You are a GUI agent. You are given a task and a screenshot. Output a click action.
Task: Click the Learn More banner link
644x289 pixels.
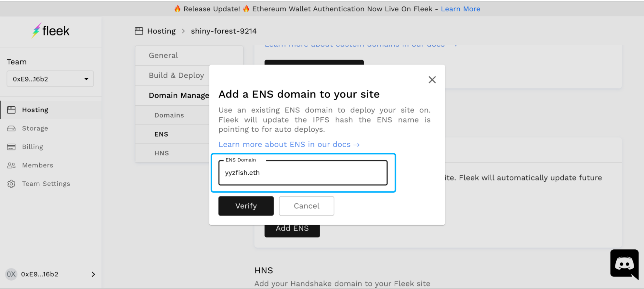(460, 9)
